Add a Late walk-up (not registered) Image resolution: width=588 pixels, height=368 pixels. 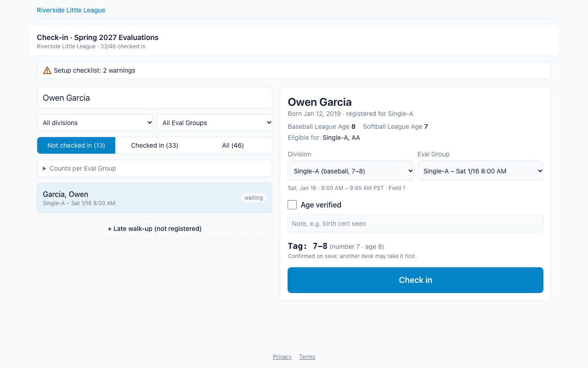[154, 229]
